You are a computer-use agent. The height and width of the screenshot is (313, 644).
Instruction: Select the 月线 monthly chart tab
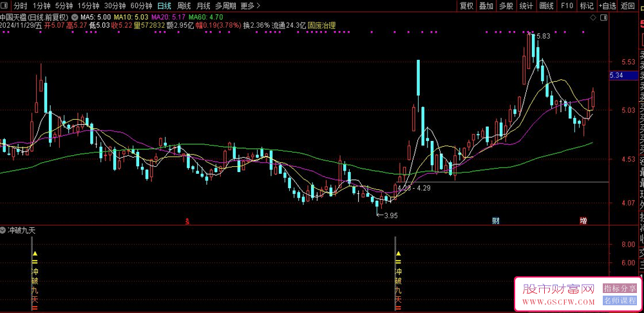pyautogui.click(x=203, y=6)
